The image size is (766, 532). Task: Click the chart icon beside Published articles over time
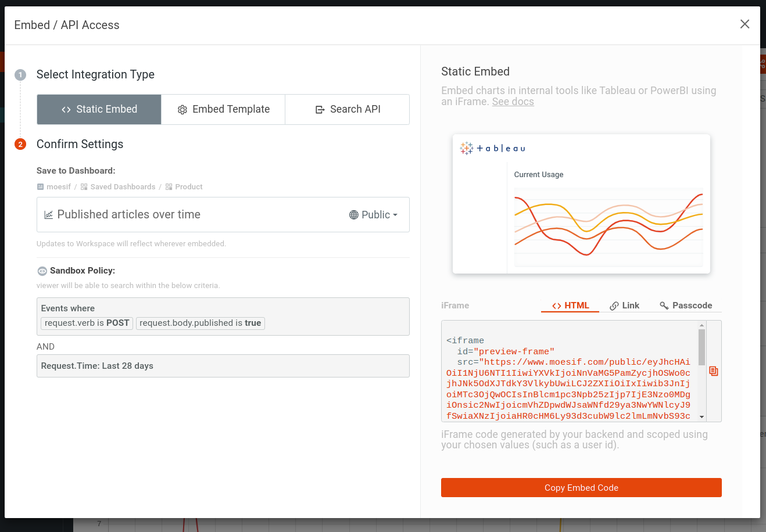point(49,214)
